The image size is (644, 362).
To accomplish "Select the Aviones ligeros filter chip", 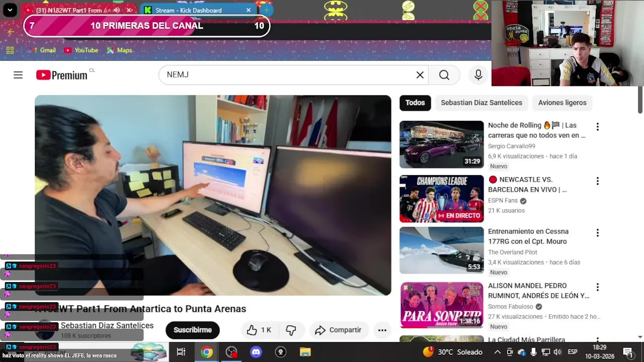I will tap(562, 103).
